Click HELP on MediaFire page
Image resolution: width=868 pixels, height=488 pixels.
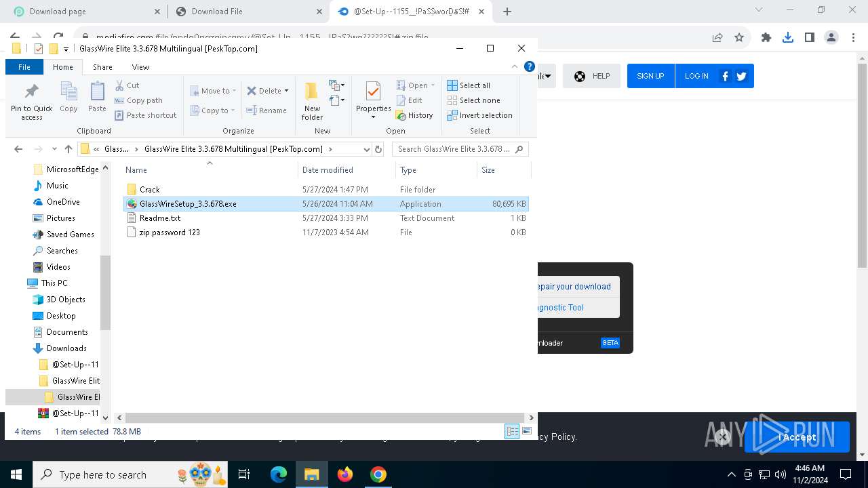(x=592, y=76)
